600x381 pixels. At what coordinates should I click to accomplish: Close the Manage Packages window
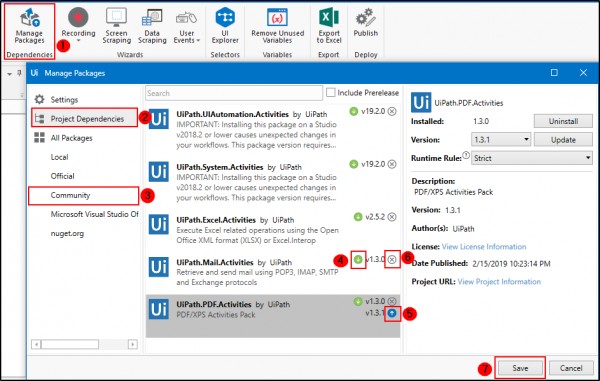(583, 73)
